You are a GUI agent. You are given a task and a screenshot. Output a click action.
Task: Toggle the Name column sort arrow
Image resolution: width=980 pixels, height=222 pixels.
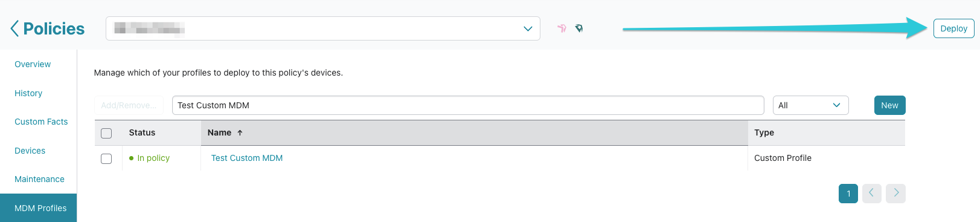click(x=240, y=132)
